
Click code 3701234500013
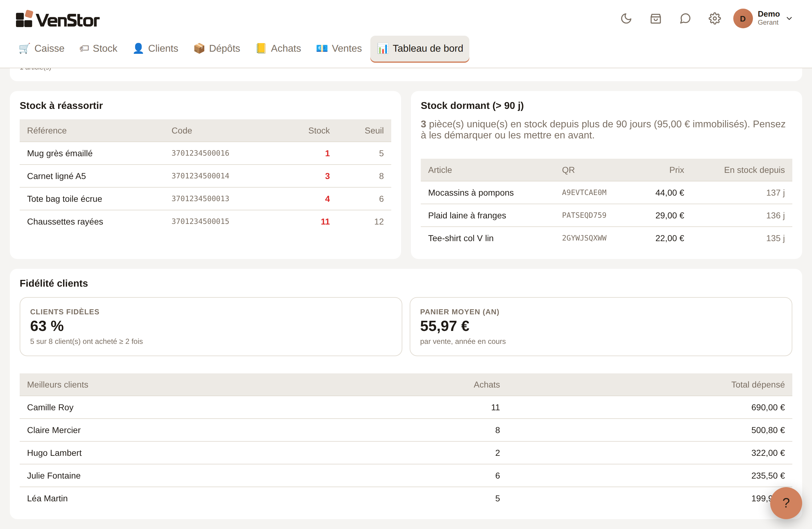coord(200,199)
